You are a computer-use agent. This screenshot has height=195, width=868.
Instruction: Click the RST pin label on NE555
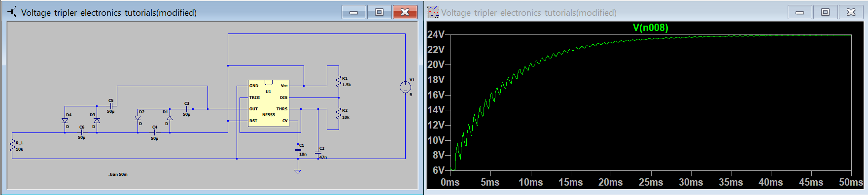[253, 121]
